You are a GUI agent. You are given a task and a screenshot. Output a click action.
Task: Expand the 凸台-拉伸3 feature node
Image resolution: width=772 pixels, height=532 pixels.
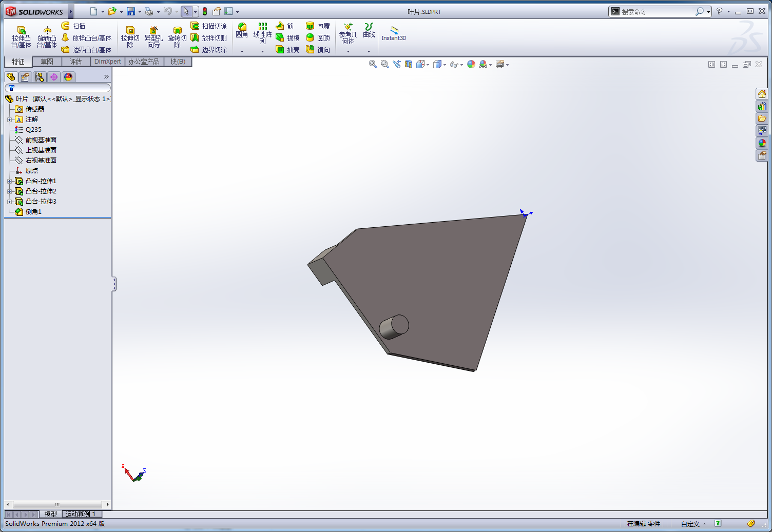9,202
